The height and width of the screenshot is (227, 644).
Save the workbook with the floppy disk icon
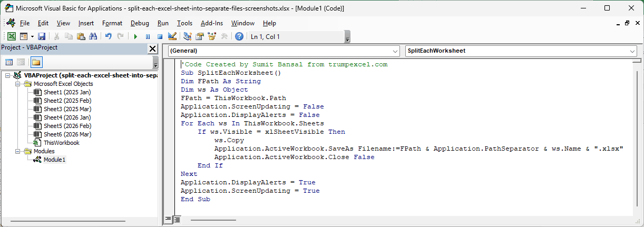pyautogui.click(x=41, y=36)
